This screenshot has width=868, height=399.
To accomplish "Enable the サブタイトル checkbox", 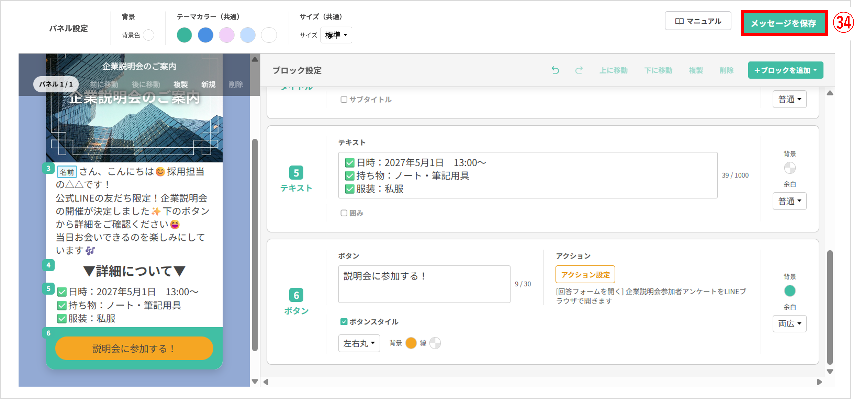I will 344,99.
